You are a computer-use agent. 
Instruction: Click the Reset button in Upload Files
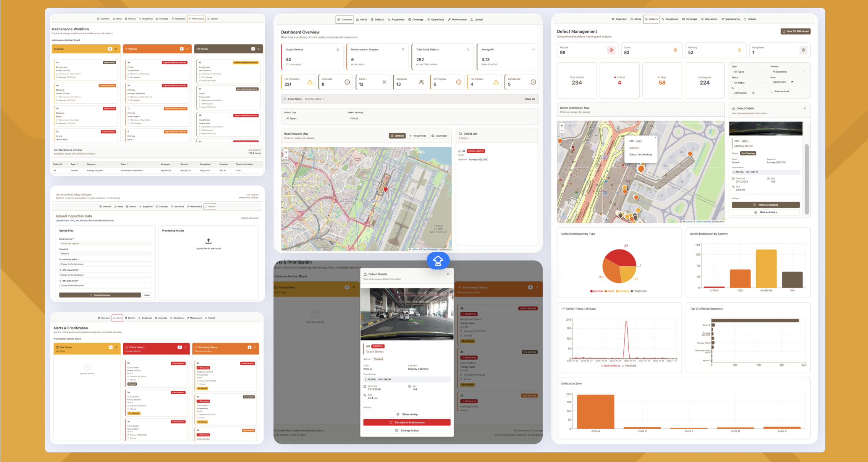[x=147, y=295]
